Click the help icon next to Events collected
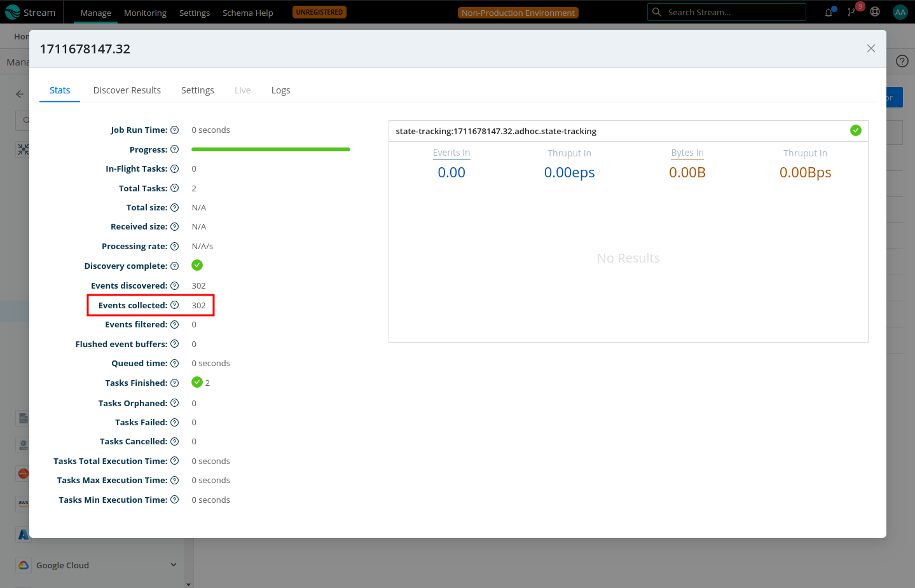 [x=174, y=305]
